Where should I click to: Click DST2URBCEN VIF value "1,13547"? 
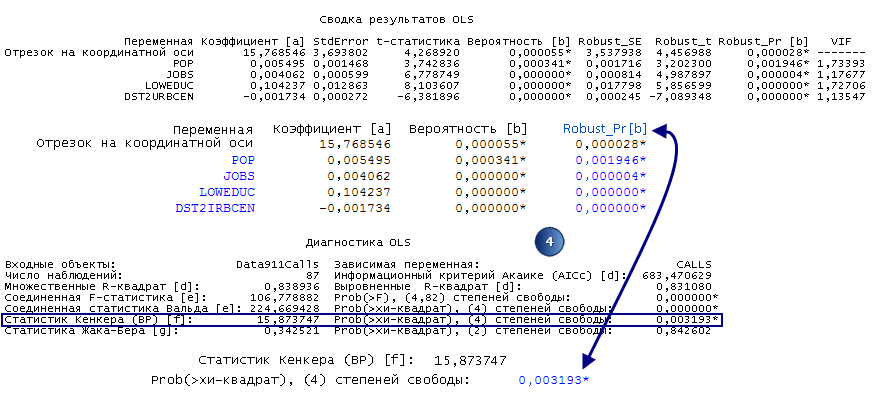(841, 96)
